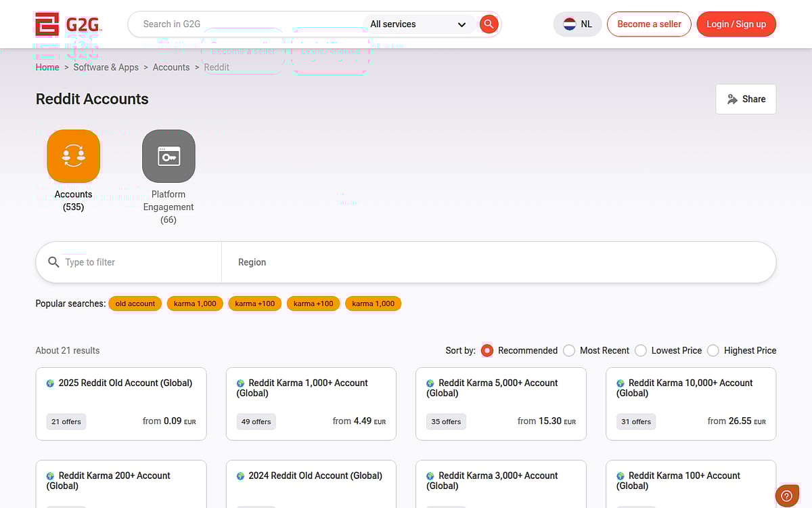Click the filter magnifier icon
The width and height of the screenshot is (812, 508).
point(54,262)
